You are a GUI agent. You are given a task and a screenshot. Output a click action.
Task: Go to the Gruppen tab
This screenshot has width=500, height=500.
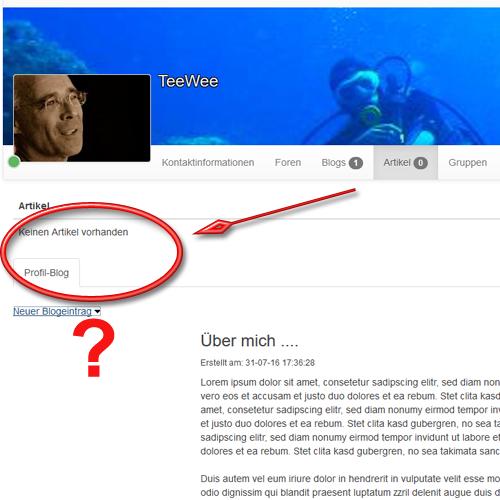point(468,163)
